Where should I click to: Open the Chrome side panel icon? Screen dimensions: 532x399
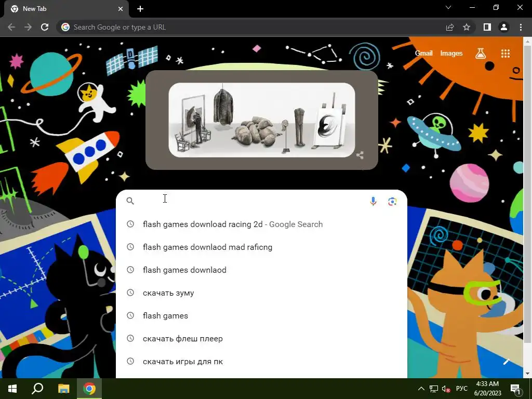click(x=487, y=27)
